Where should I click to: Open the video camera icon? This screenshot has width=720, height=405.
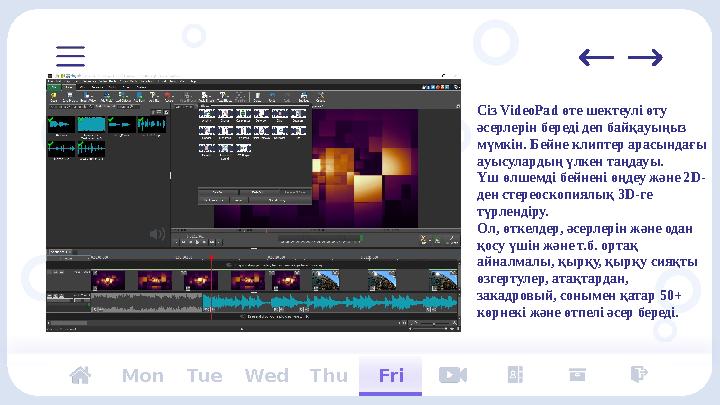[x=453, y=375]
